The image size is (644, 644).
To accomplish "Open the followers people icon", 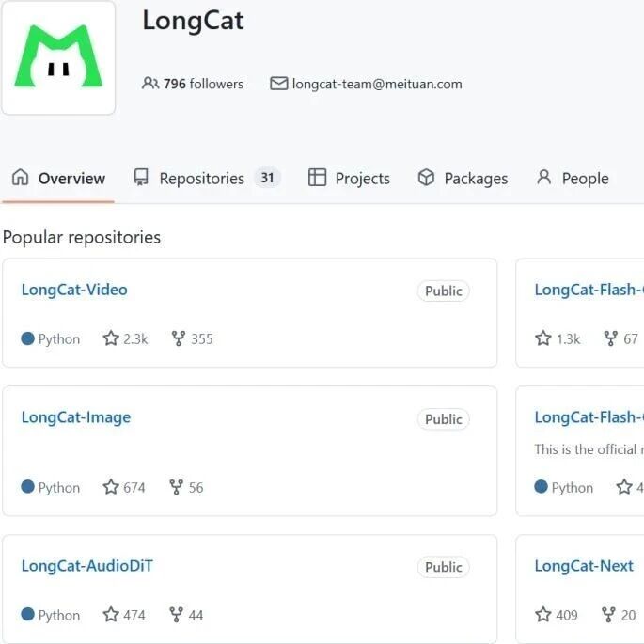I will [150, 84].
